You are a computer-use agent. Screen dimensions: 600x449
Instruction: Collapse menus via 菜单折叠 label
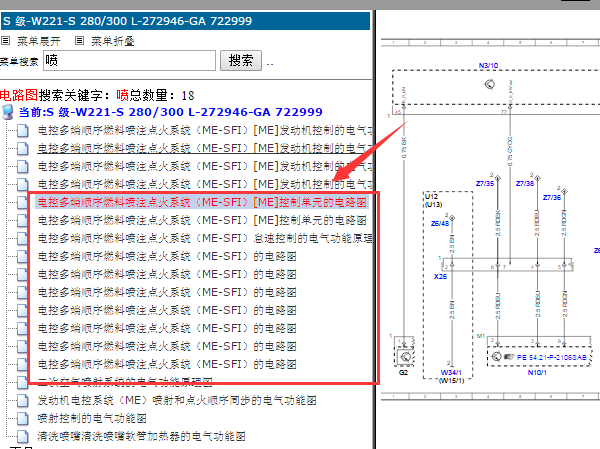(x=113, y=41)
